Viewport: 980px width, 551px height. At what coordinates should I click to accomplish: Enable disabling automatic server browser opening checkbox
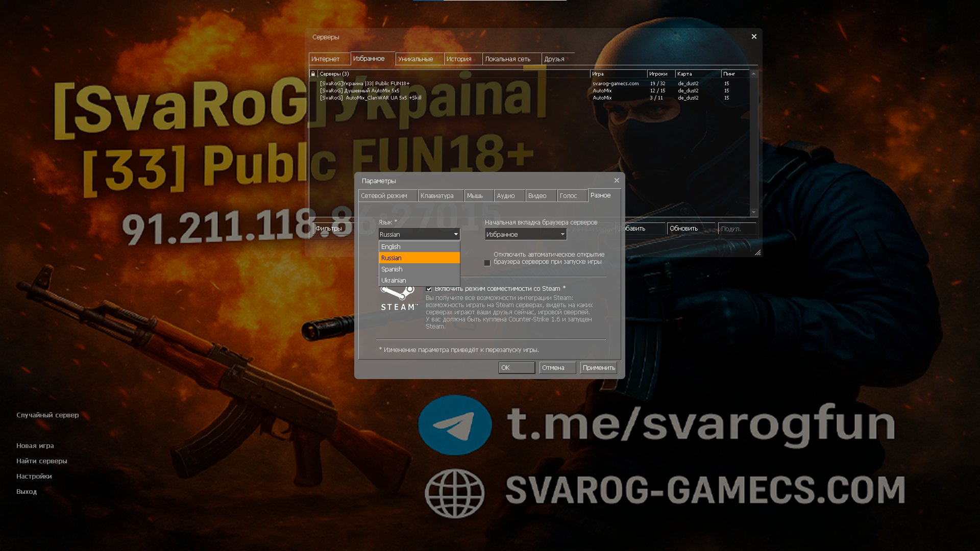[x=487, y=263]
